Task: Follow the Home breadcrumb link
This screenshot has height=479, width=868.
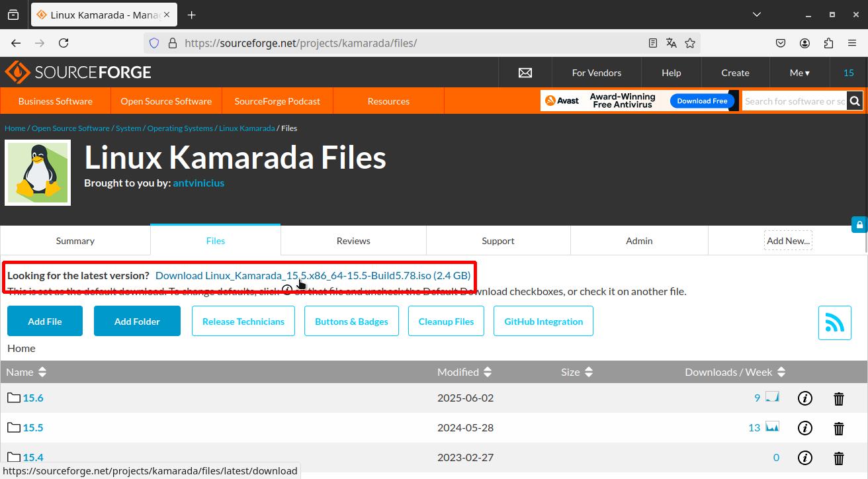Action: 15,128
